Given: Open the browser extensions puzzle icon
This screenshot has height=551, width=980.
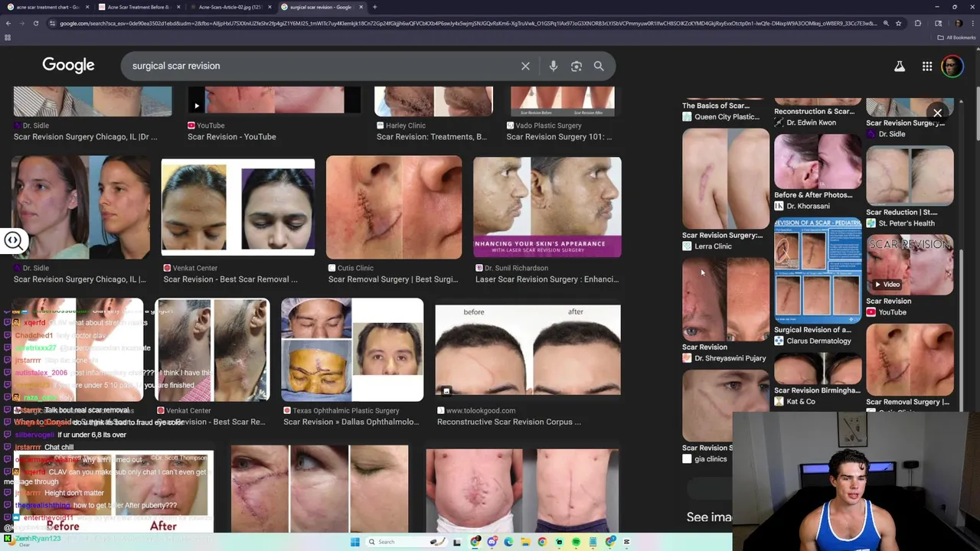Looking at the screenshot, I should click(918, 23).
